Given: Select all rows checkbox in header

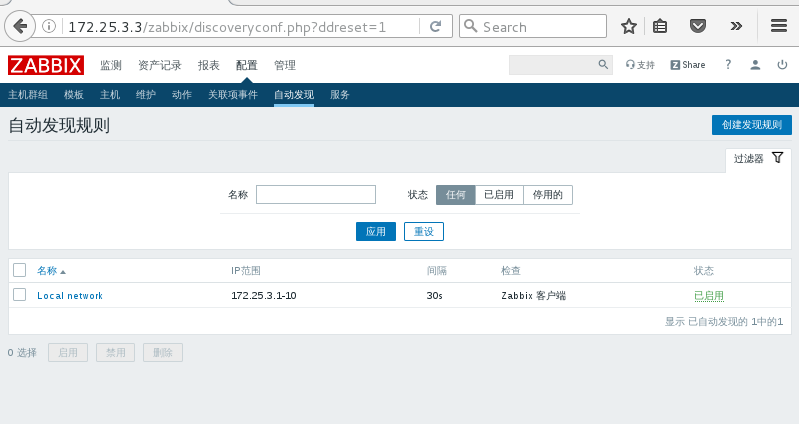Looking at the screenshot, I should [19, 270].
